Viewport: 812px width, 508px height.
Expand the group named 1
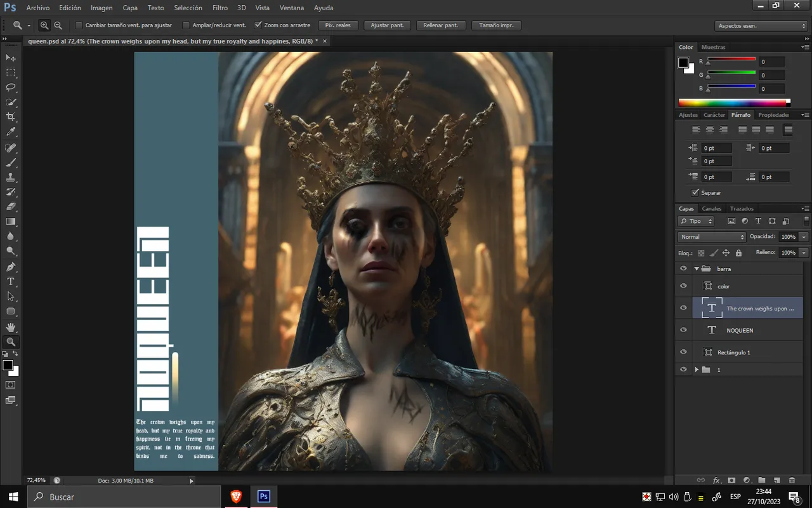[x=697, y=370]
